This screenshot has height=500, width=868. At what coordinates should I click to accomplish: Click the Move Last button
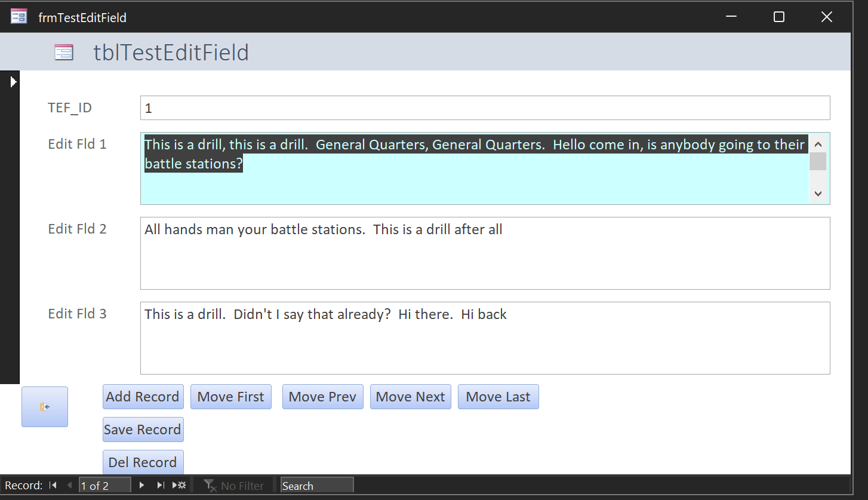[x=498, y=397]
